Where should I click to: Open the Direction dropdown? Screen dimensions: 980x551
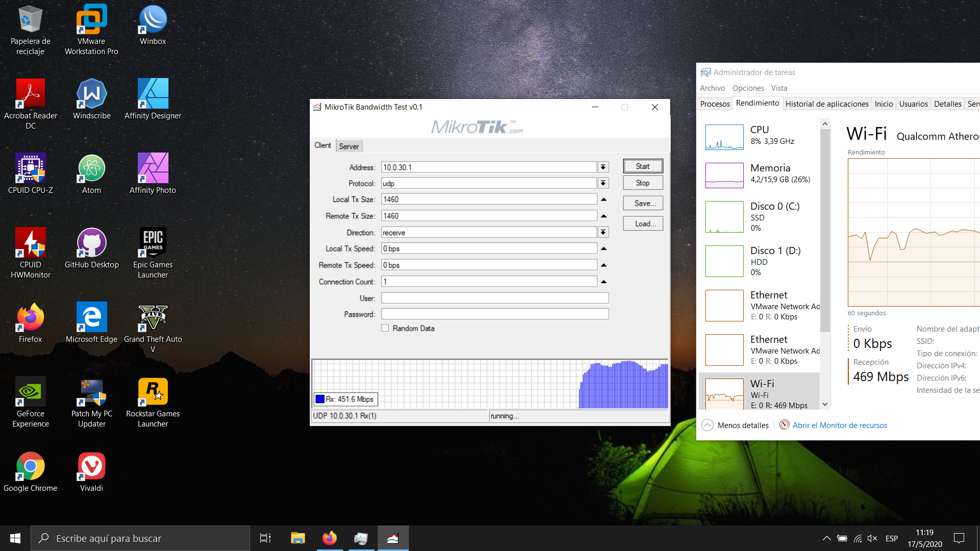tap(603, 233)
